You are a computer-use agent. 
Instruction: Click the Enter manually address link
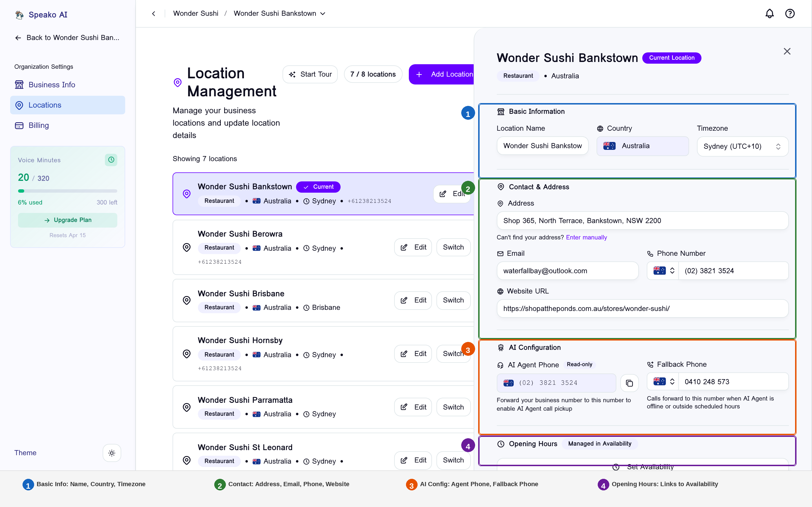coord(586,237)
